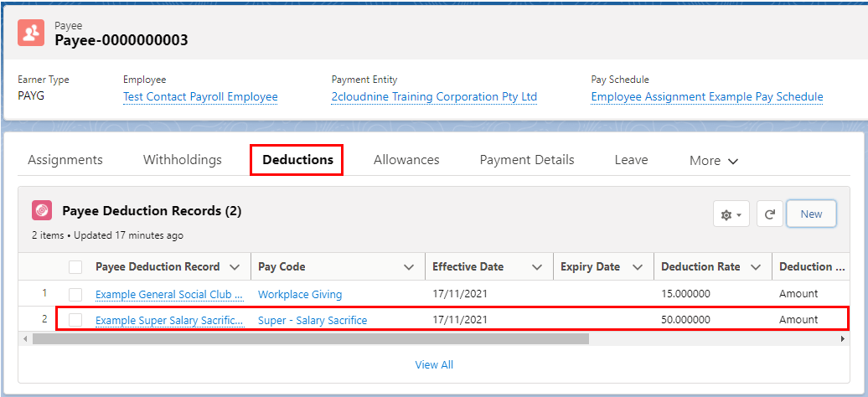Sort by the Pay Code column header
Image resolution: width=868 pixels, height=397 pixels.
pos(282,267)
